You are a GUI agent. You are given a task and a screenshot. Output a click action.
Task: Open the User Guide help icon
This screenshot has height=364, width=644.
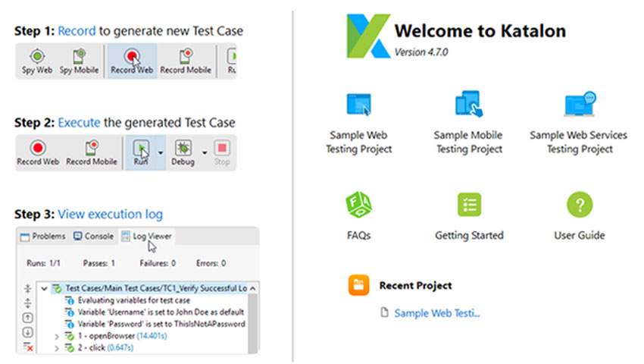580,205
